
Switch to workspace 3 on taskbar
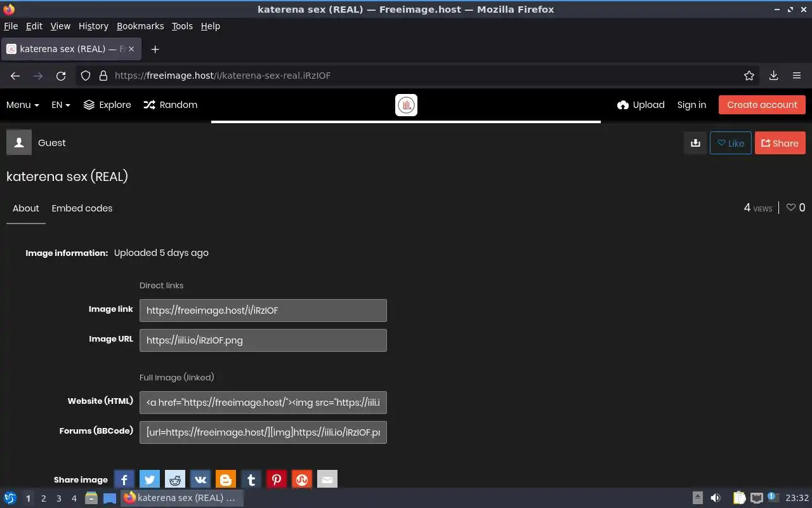58,498
